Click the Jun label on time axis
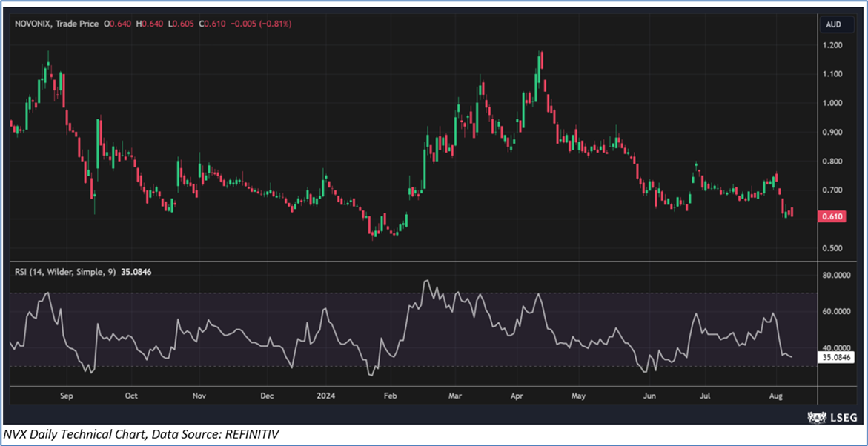Screen dimensions: 868x446 coord(649,396)
